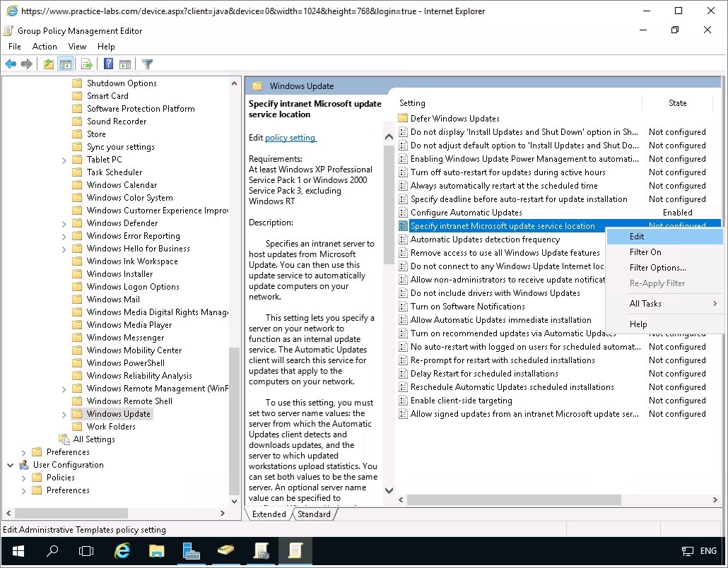Click the Defer Windows Updates folder icon
Image resolution: width=728 pixels, height=568 pixels.
[403, 118]
